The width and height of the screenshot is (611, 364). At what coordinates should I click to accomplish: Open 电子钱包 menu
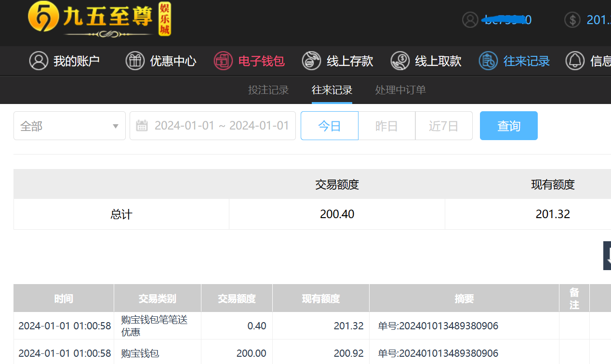pos(261,61)
